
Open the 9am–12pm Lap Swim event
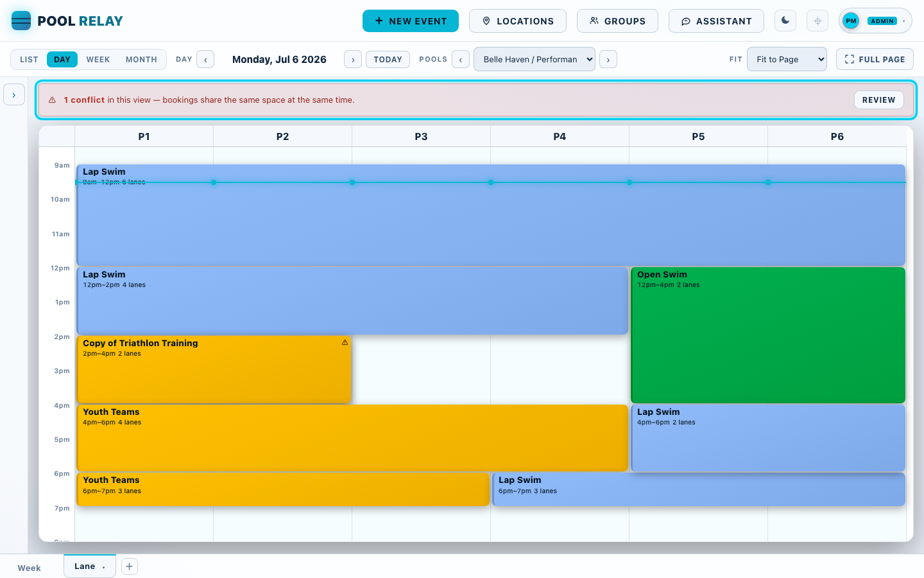pos(491,215)
